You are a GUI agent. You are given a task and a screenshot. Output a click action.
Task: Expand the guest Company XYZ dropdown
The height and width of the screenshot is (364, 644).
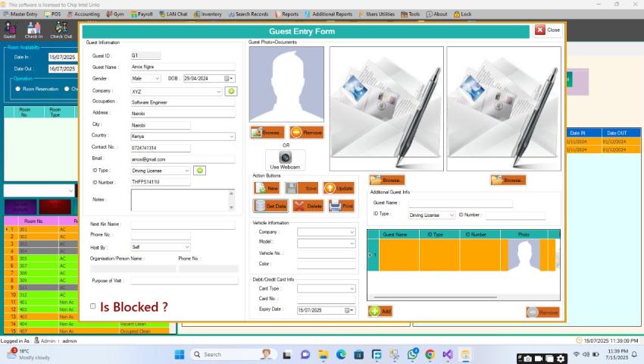coord(218,92)
